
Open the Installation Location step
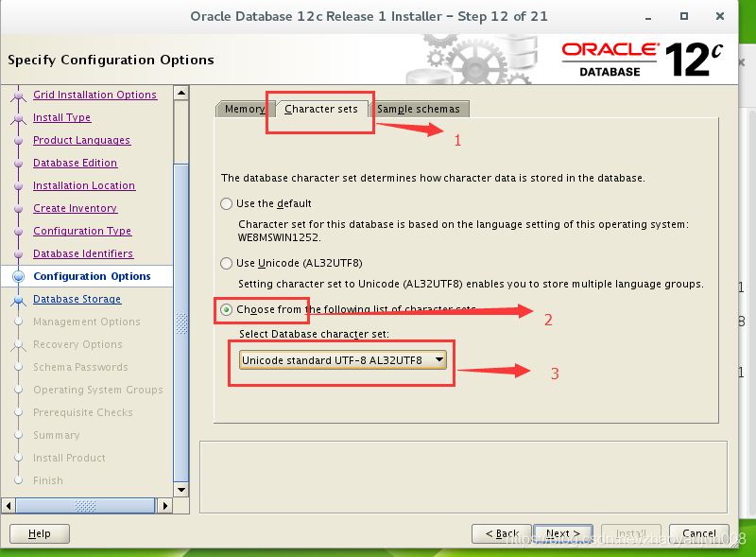(84, 185)
